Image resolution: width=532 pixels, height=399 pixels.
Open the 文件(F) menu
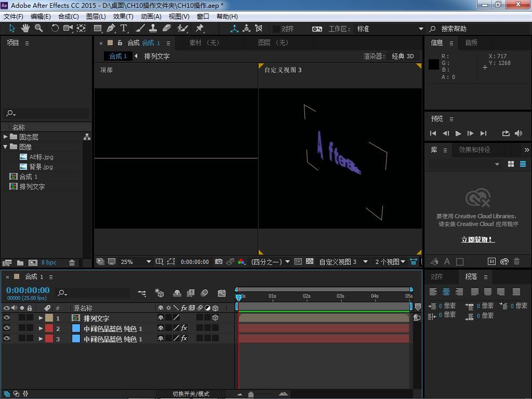[x=14, y=16]
